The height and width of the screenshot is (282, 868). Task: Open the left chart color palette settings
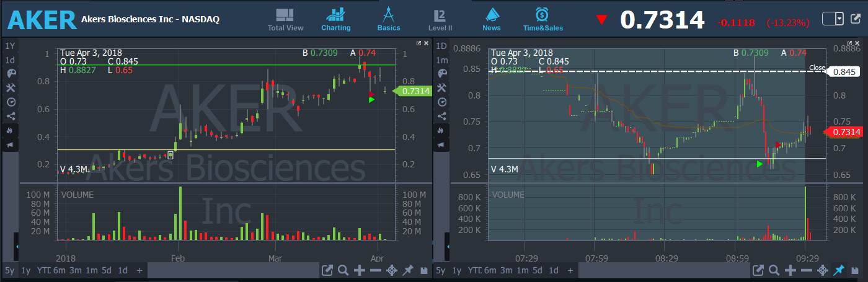[10, 74]
